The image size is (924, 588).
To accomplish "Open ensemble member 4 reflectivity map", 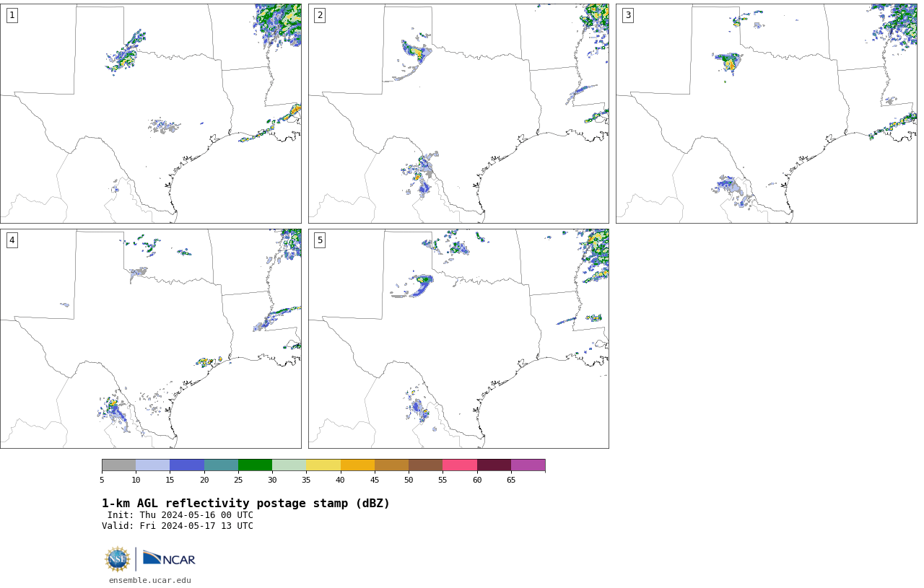I will click(151, 338).
